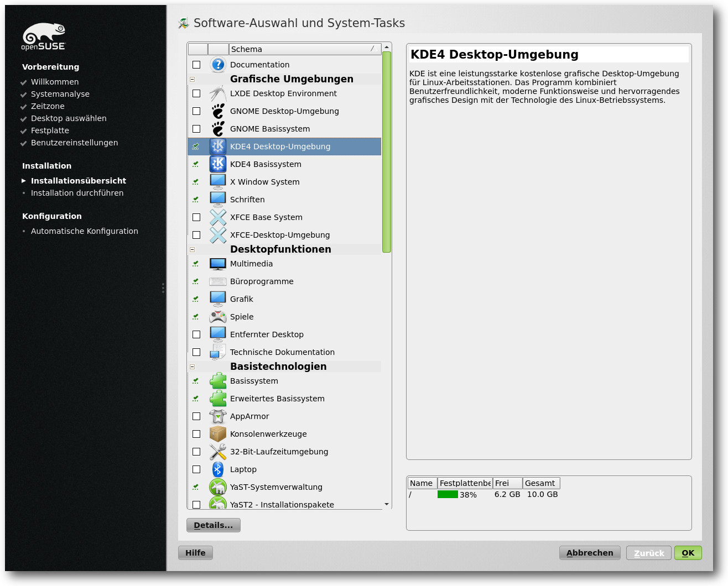Image resolution: width=728 pixels, height=586 pixels.
Task: Click the Name column header in disk table
Action: click(422, 483)
